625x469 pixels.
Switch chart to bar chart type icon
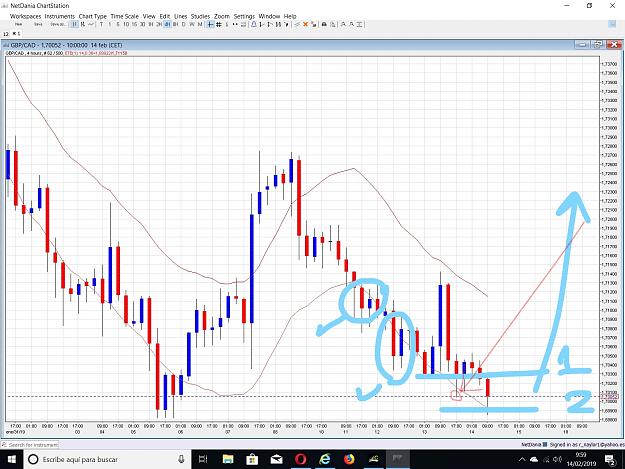(x=75, y=24)
